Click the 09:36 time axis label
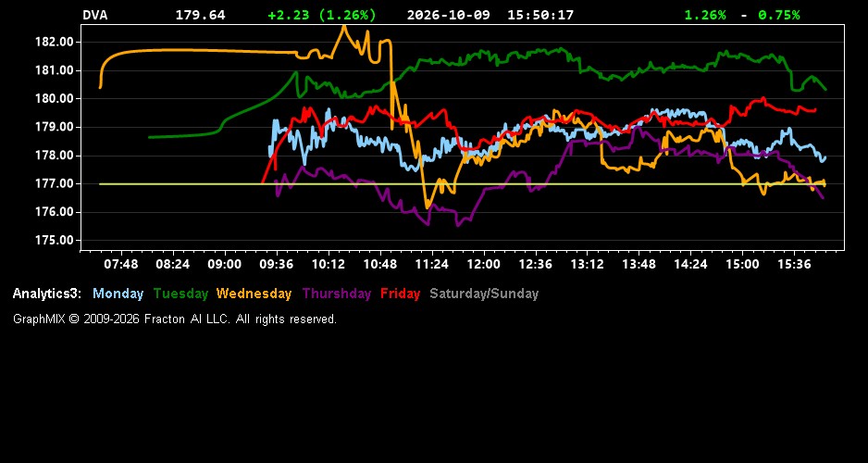Screen dimensions: 868x463 pyautogui.click(x=277, y=264)
